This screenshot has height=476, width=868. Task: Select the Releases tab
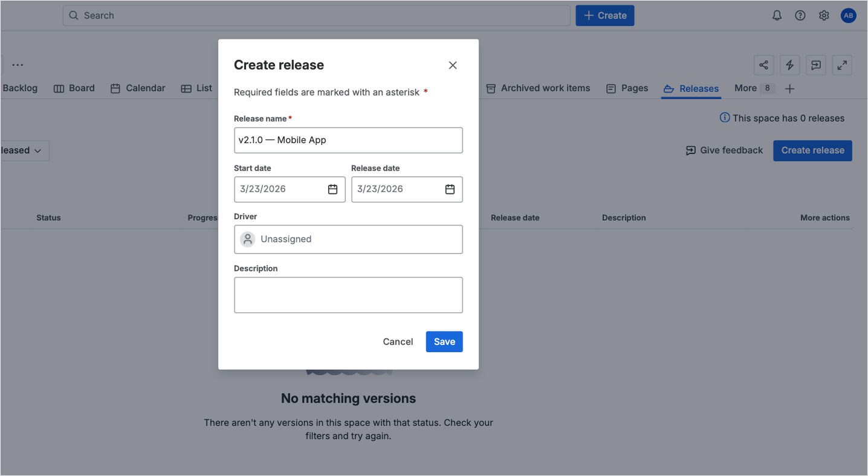691,89
